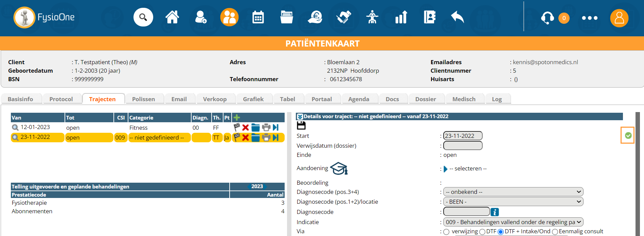Click the search magnifier icon in top bar
644x236 pixels.
click(143, 17)
